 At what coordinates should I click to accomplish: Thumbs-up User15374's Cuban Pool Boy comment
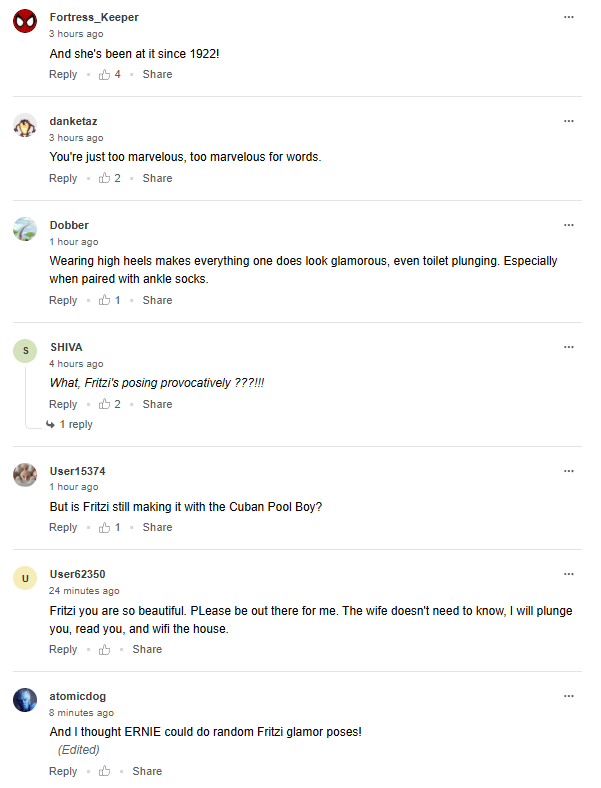[104, 528]
